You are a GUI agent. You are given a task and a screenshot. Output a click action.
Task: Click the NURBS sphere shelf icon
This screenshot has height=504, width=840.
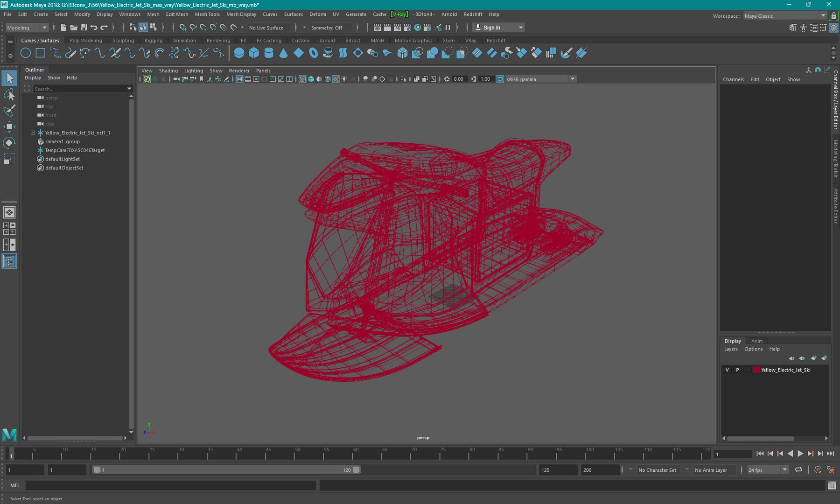239,53
